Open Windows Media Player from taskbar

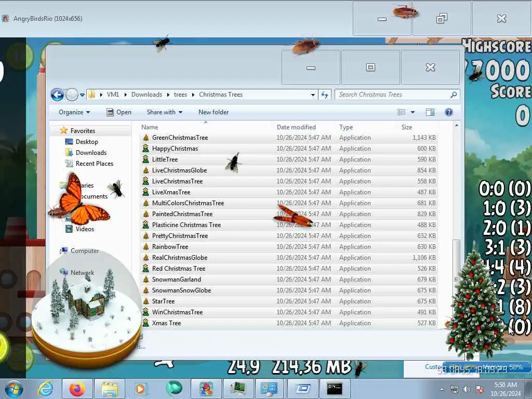click(x=141, y=389)
